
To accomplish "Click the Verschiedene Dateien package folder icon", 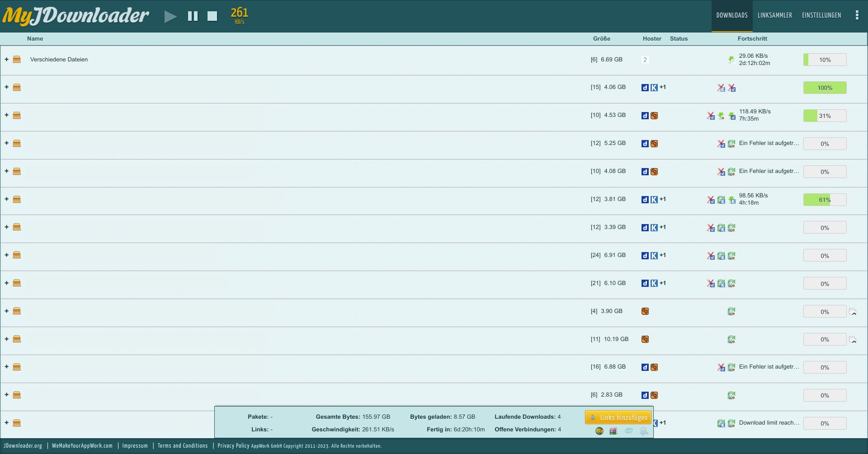I will [17, 59].
